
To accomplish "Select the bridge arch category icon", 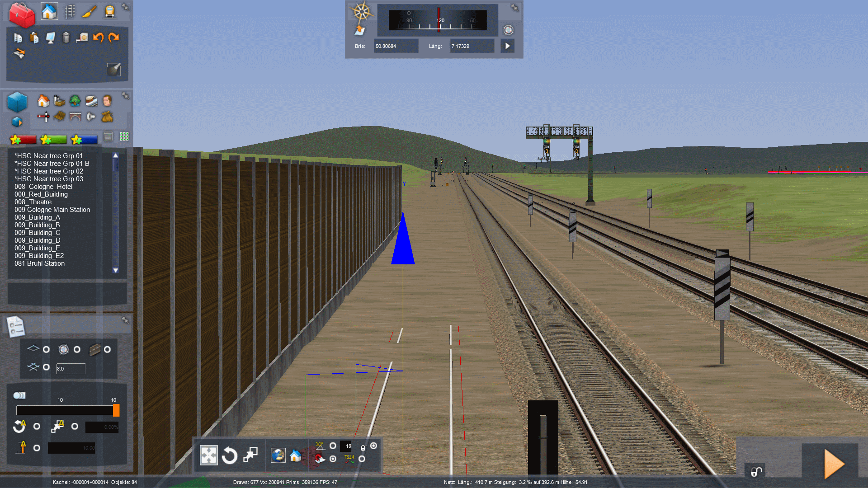I will [75, 117].
